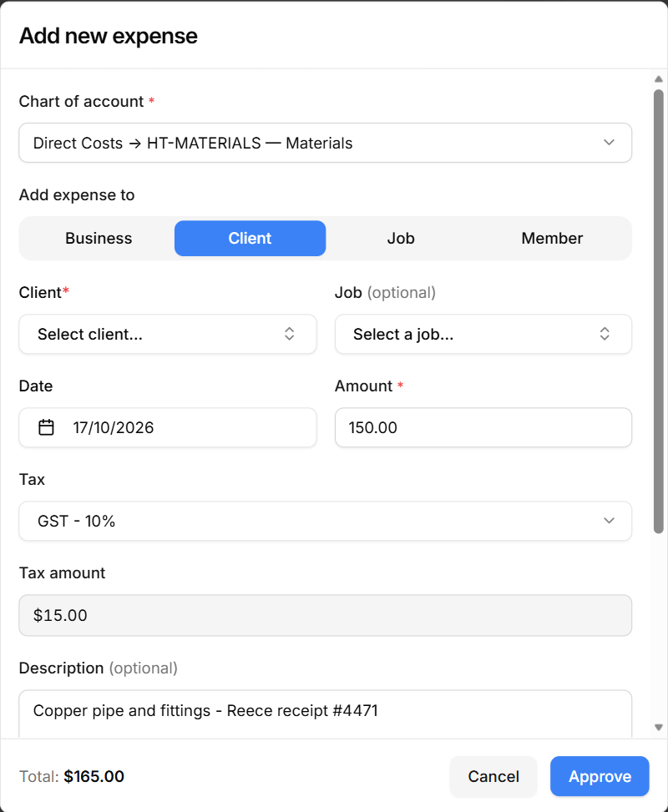Image resolution: width=668 pixels, height=812 pixels.
Task: Approve the new expense
Action: coord(600,776)
